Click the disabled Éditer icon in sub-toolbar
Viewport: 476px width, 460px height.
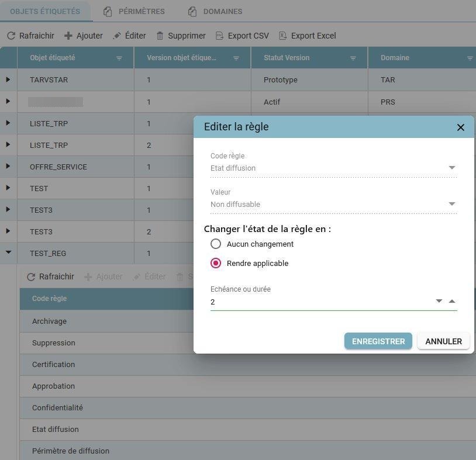tap(137, 276)
